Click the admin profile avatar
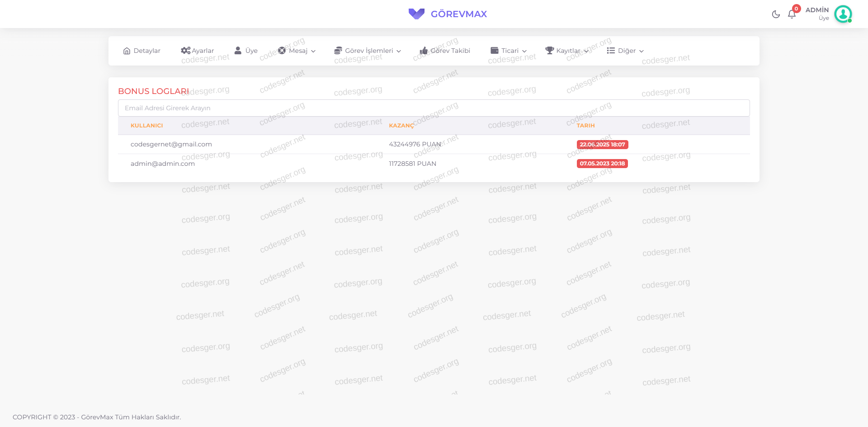868x427 pixels. coord(843,14)
